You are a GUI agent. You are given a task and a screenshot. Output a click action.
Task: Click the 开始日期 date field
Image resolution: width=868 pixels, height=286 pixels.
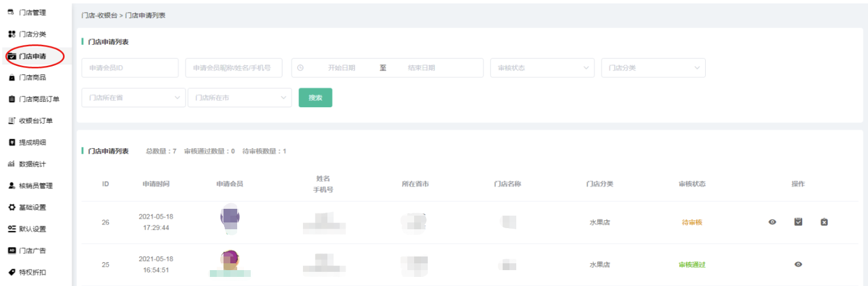[x=341, y=68]
